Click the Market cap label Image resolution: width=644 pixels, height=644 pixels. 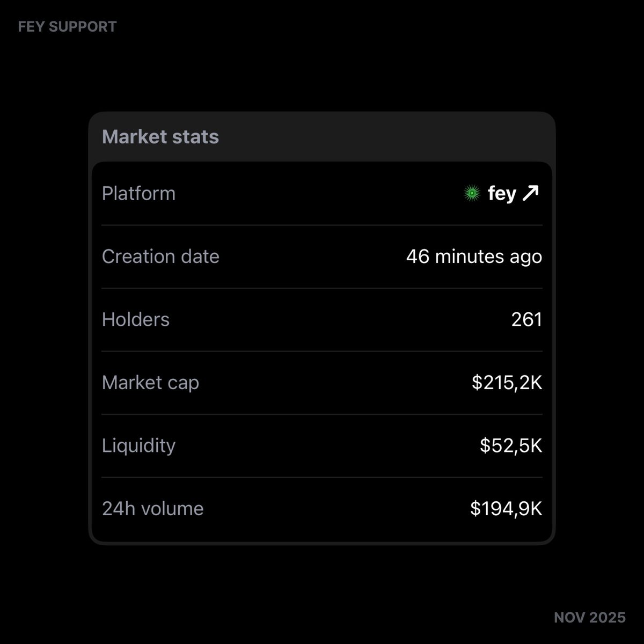(150, 383)
